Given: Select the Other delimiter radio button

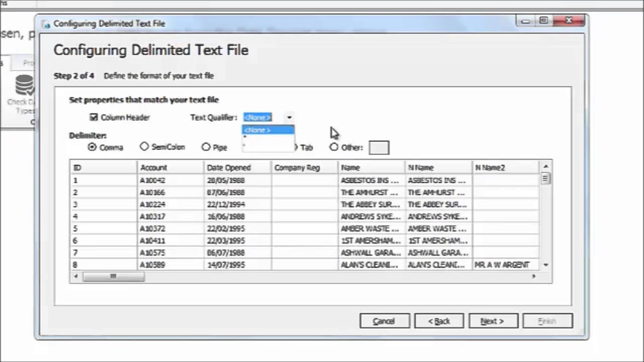Looking at the screenshot, I should click(334, 147).
